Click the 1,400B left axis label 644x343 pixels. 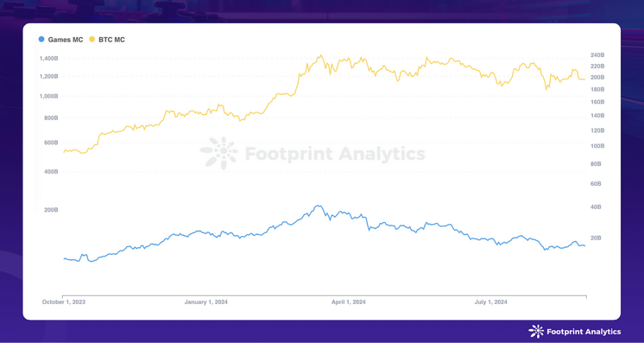pos(49,58)
